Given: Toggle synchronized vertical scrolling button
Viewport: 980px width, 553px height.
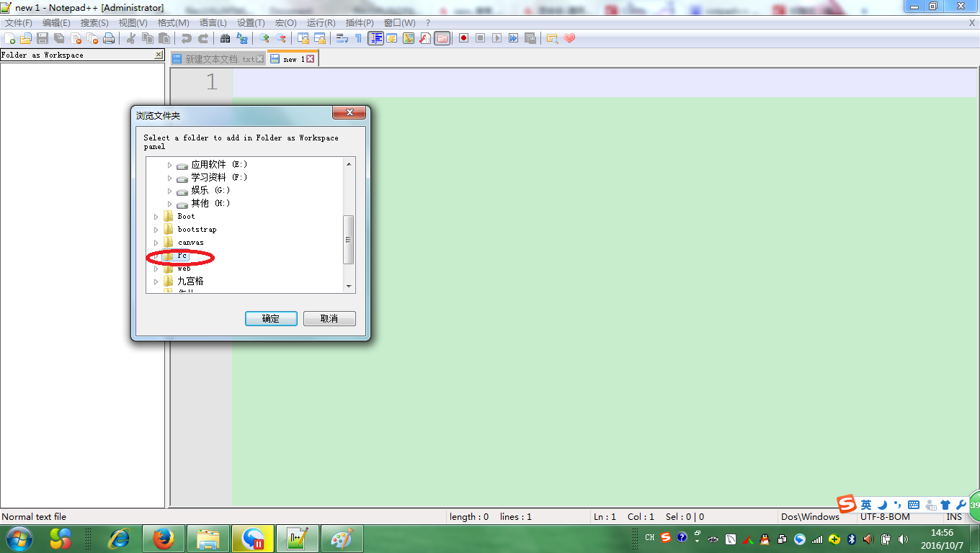Looking at the screenshot, I should pyautogui.click(x=303, y=38).
